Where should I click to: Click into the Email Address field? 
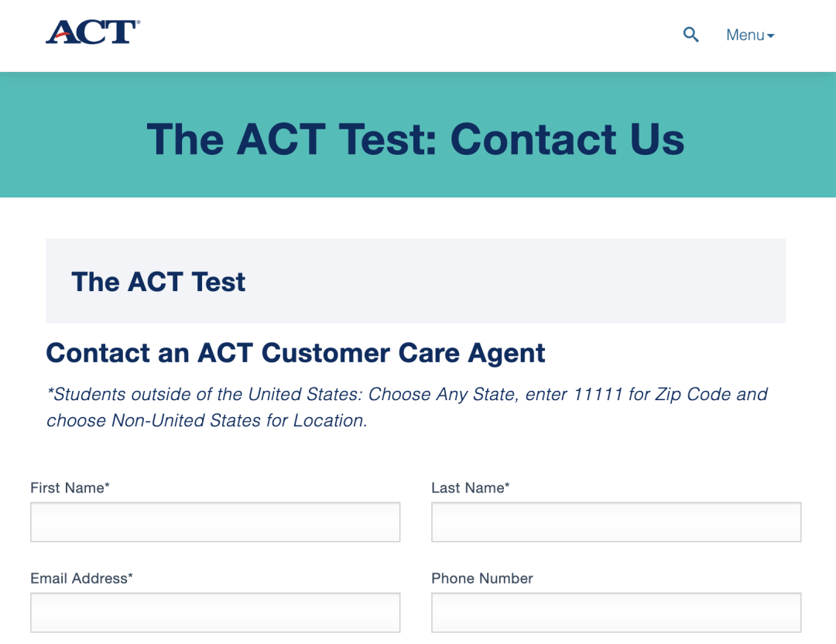[x=215, y=612]
